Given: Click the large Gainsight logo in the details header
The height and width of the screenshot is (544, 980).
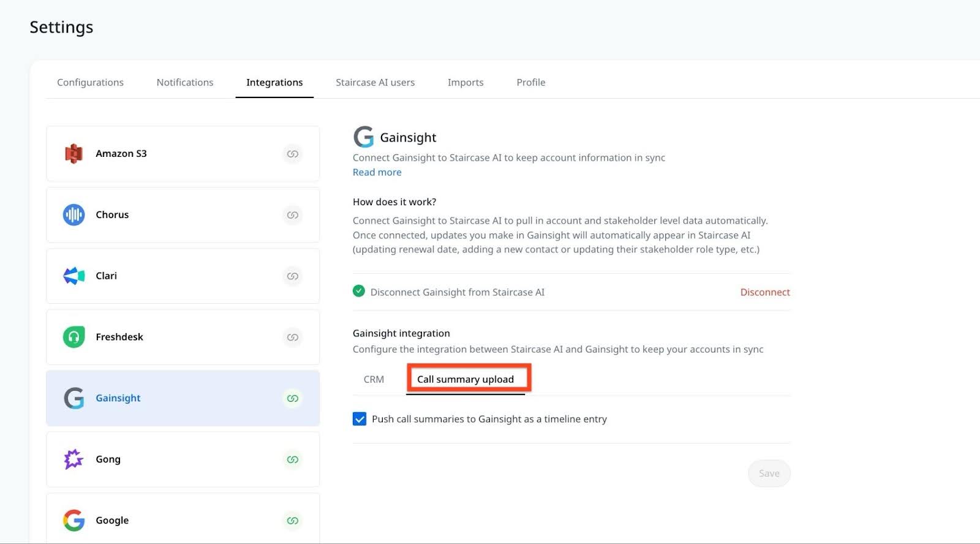Looking at the screenshot, I should point(364,137).
